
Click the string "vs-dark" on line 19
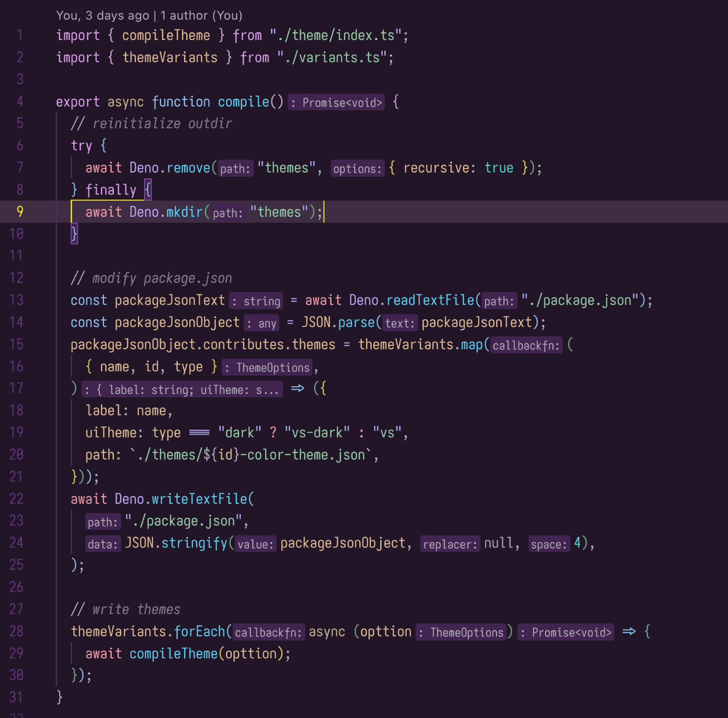click(317, 433)
